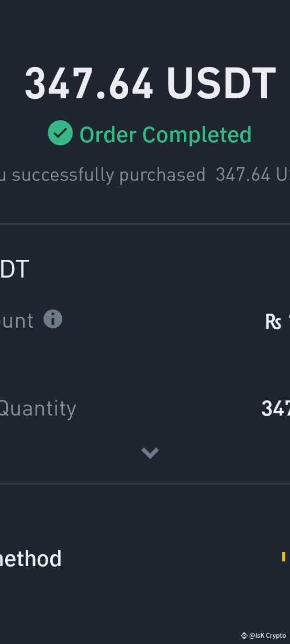The image size is (290, 644).
Task: Click the Quantity label
Action: (x=38, y=408)
